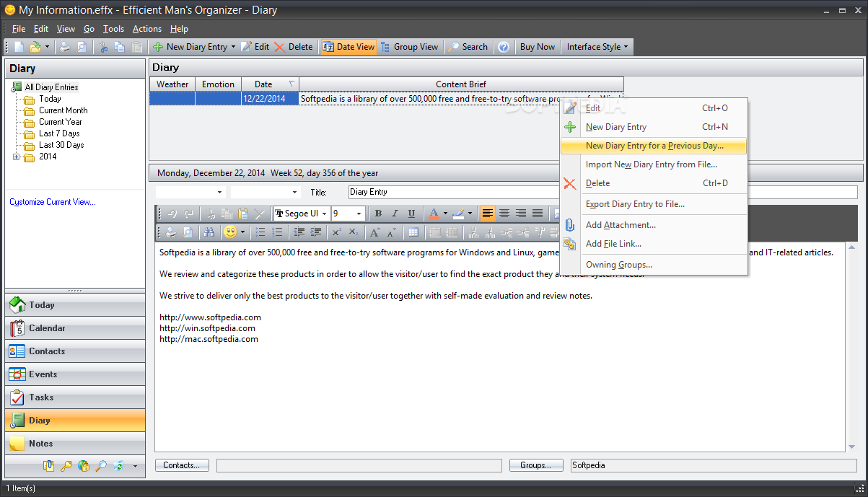Screen dimensions: 868x497
Task: Click the copy icon in main toolbar
Action: click(119, 47)
